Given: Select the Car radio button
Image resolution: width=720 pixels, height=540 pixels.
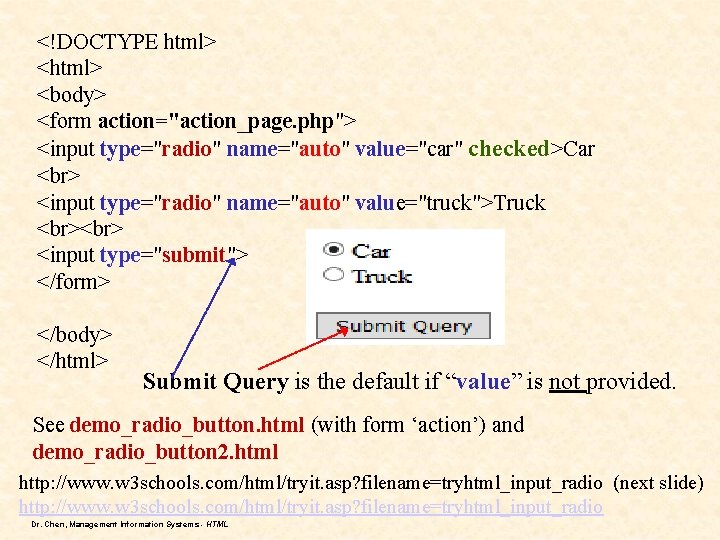Looking at the screenshot, I should click(333, 249).
